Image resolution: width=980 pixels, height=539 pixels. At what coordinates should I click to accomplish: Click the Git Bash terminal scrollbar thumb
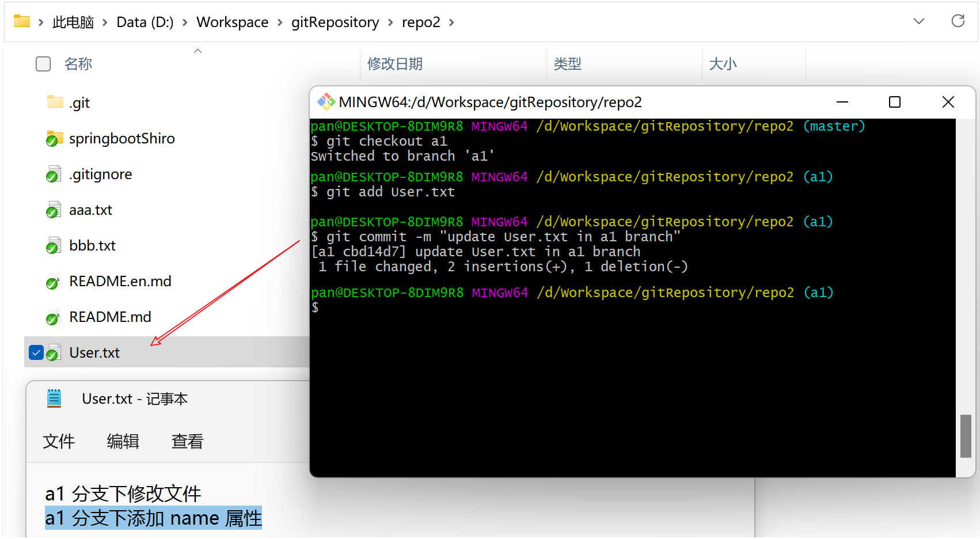[x=966, y=436]
